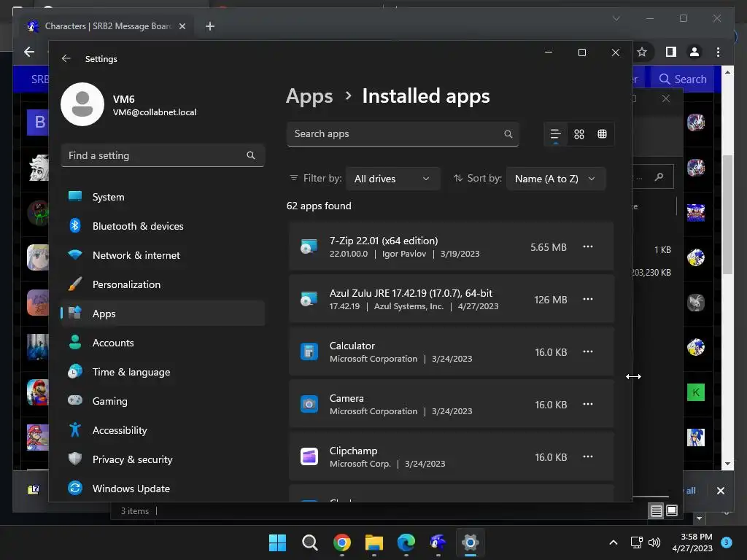The image size is (747, 560).
Task: Open Network & internet settings
Action: click(163, 255)
